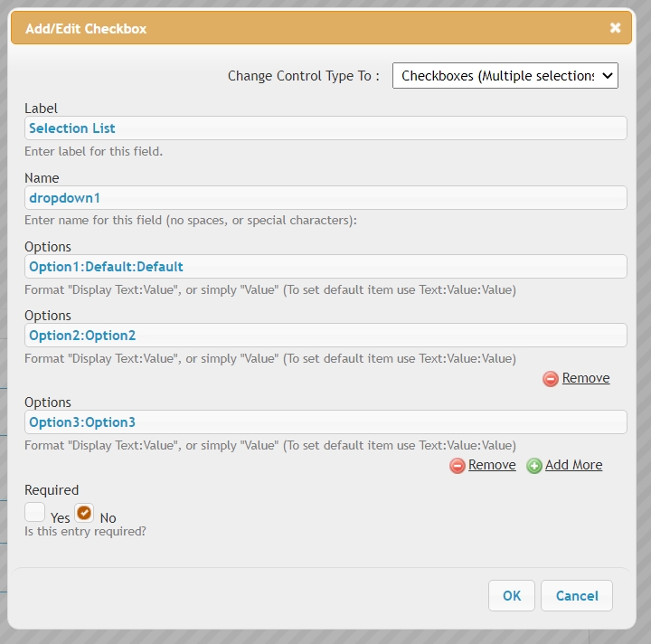The image size is (651, 644).
Task: Click the Remove link under Option2
Action: click(x=585, y=378)
